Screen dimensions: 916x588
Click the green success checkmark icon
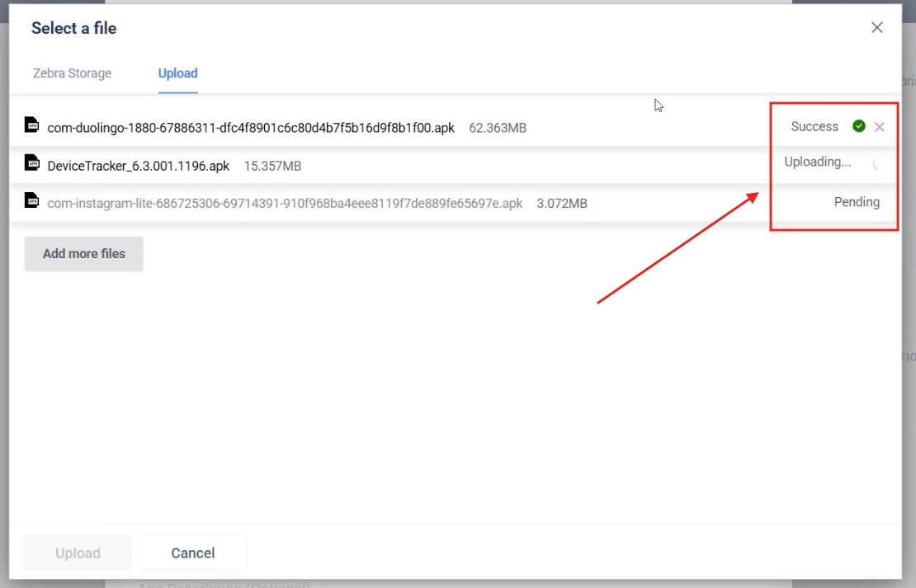tap(859, 126)
